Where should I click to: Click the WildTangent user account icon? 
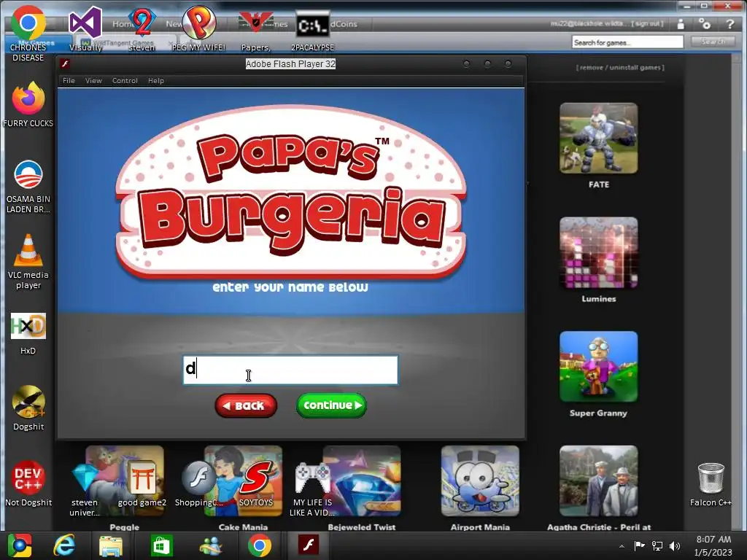click(681, 24)
